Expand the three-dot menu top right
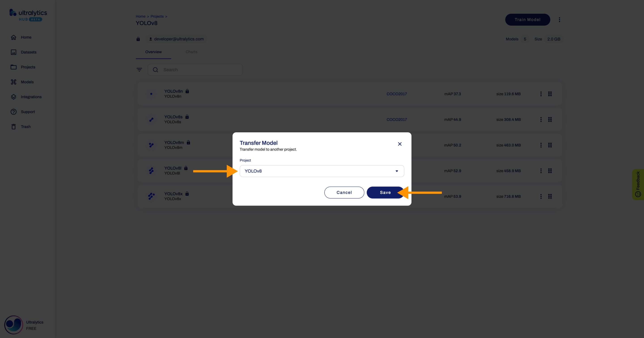The width and height of the screenshot is (644, 338). coord(559,20)
